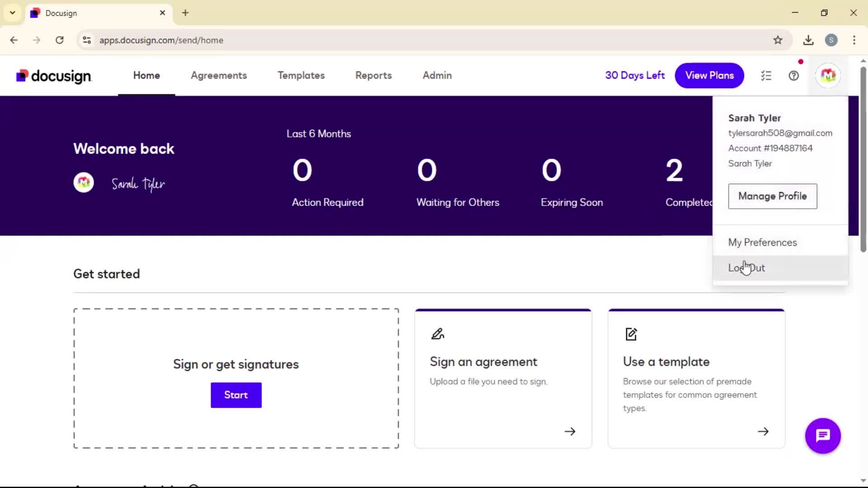The width and height of the screenshot is (868, 488).
Task: Click the Manage Profile button
Action: click(x=773, y=196)
